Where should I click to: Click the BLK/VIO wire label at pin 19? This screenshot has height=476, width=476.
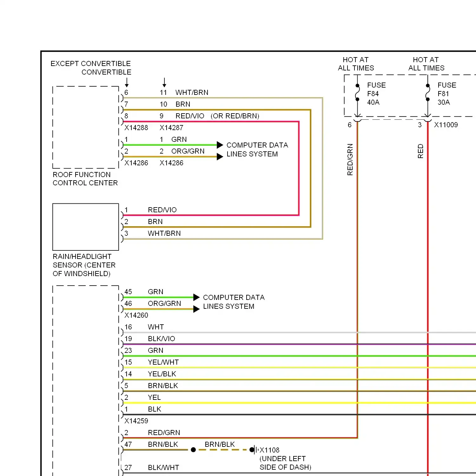162,339
